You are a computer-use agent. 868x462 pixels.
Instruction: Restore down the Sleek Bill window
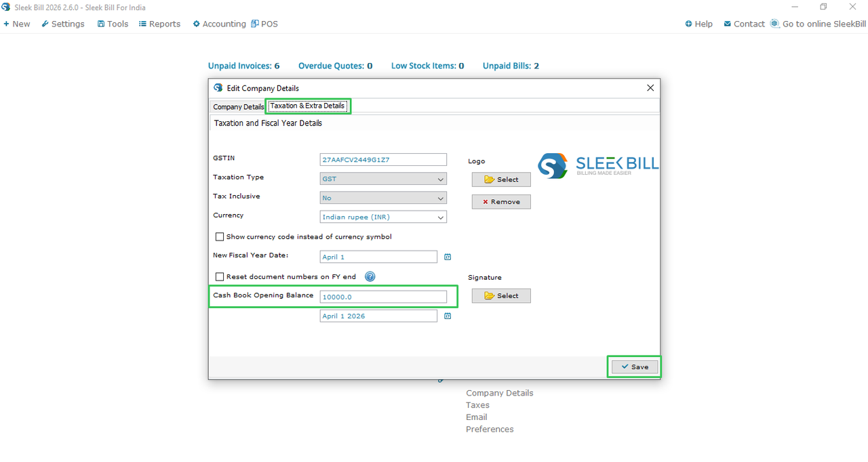coord(823,7)
